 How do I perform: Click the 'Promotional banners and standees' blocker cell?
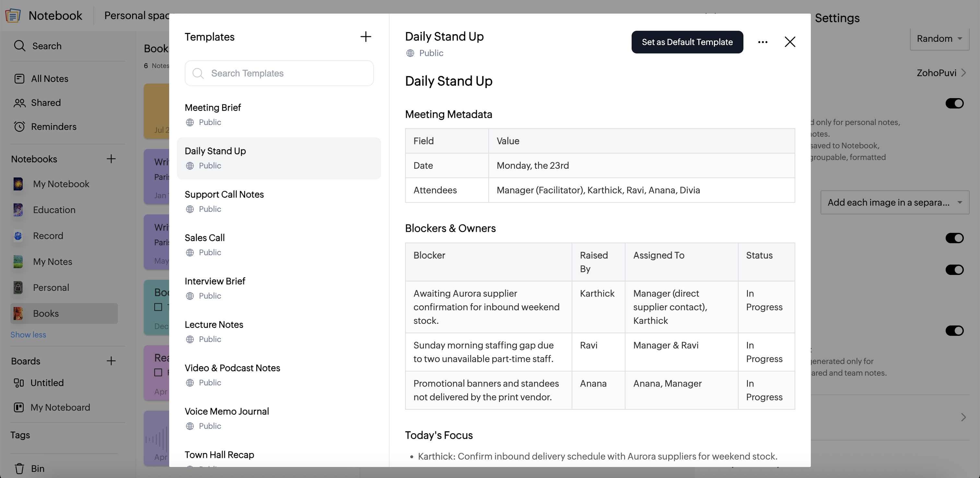(x=488, y=390)
